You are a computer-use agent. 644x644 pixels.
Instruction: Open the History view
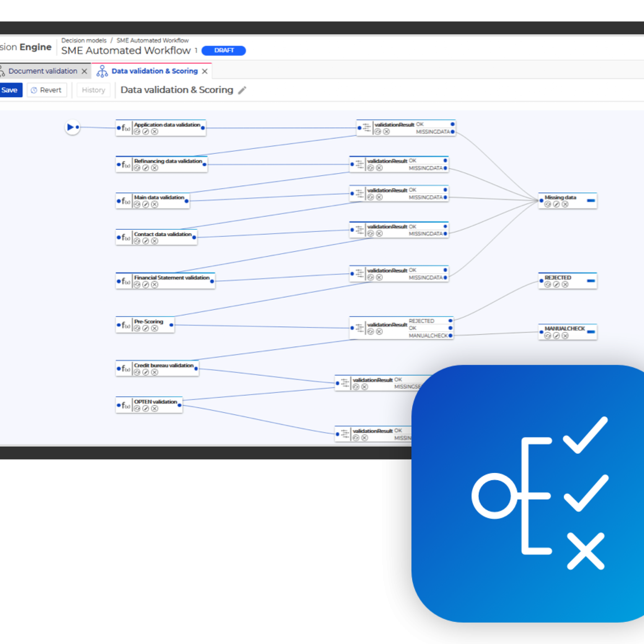93,90
